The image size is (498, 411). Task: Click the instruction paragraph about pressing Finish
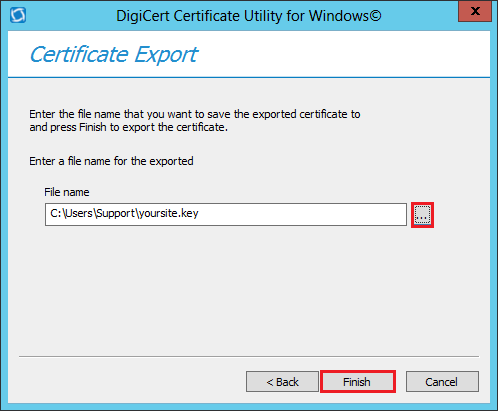click(x=195, y=121)
